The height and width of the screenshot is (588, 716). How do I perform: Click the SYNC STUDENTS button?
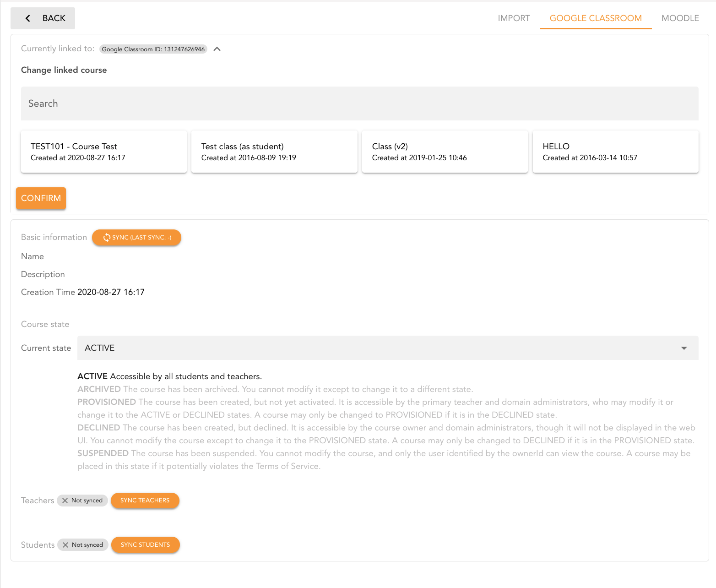coord(145,545)
